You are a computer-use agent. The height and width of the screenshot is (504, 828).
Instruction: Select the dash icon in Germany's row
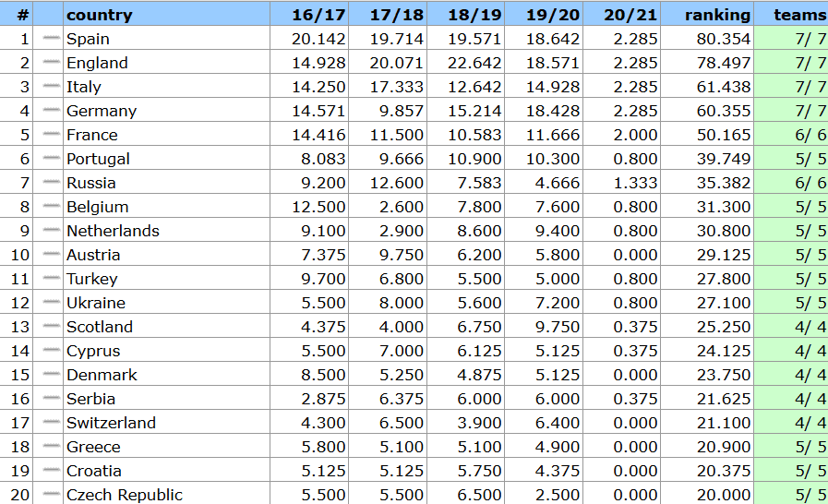point(51,110)
